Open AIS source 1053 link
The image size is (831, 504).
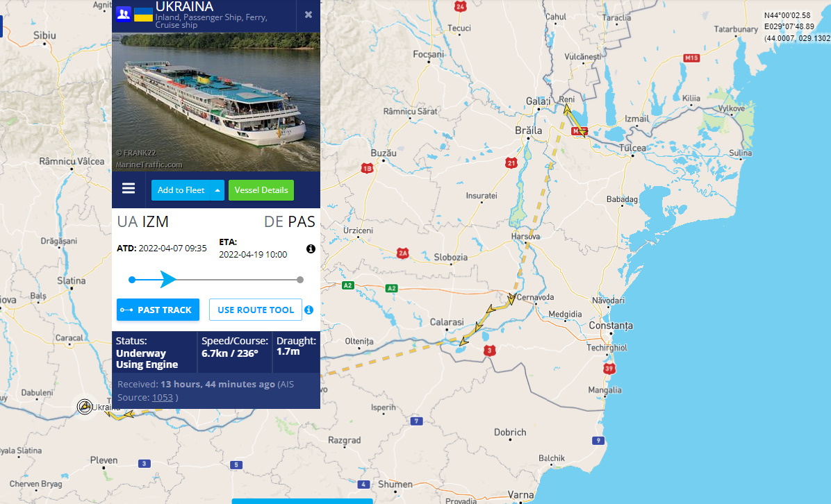point(162,398)
